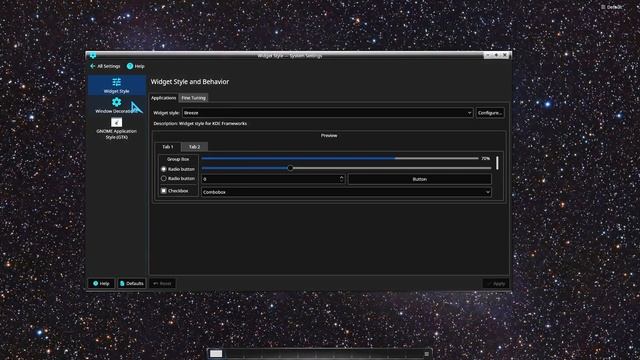Switch to the Fine Tuning tab
640x360 pixels.
(193, 98)
